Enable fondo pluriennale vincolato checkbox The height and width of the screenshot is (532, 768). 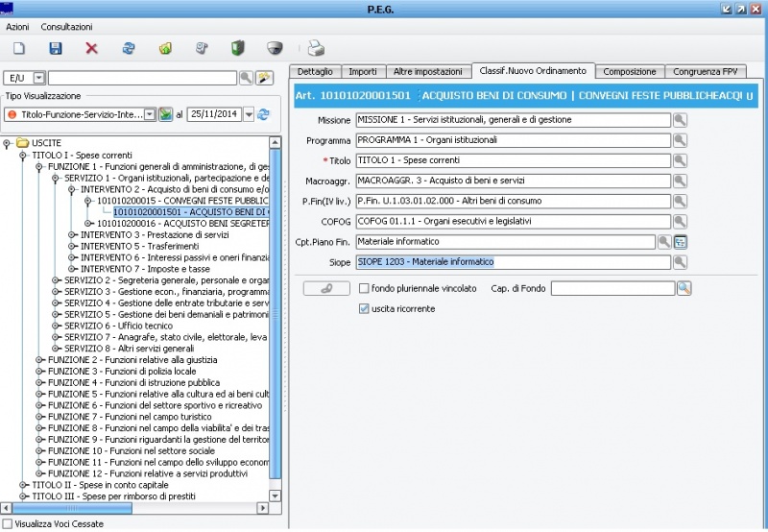click(x=364, y=288)
